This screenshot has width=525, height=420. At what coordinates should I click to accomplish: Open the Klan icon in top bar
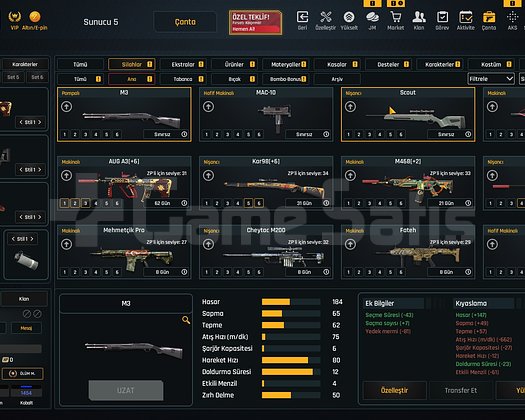point(419,17)
